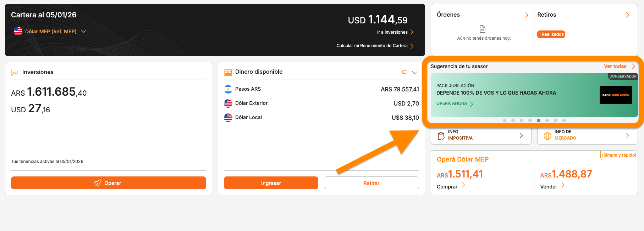Expand the INFO IMPOSITIVA chevron

click(521, 135)
